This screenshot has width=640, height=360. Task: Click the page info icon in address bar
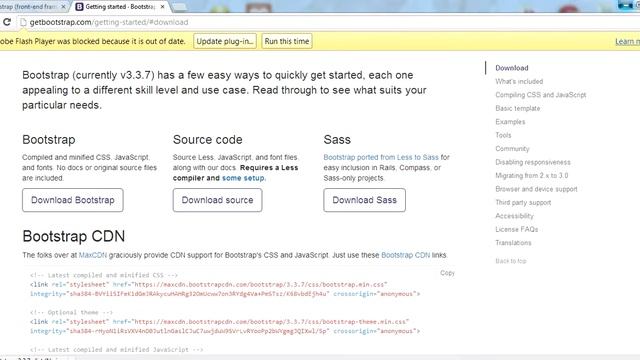point(23,22)
